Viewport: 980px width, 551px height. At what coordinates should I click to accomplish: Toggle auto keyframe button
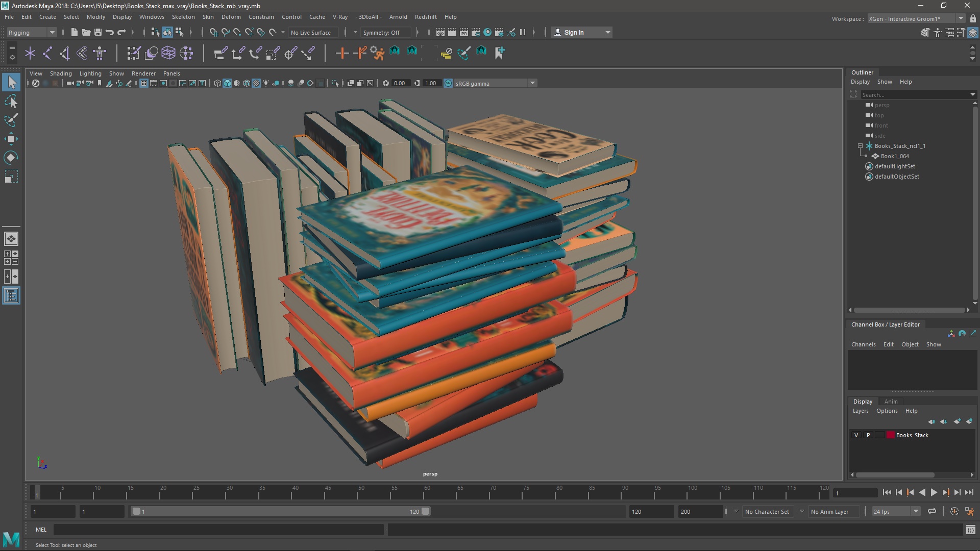point(954,511)
